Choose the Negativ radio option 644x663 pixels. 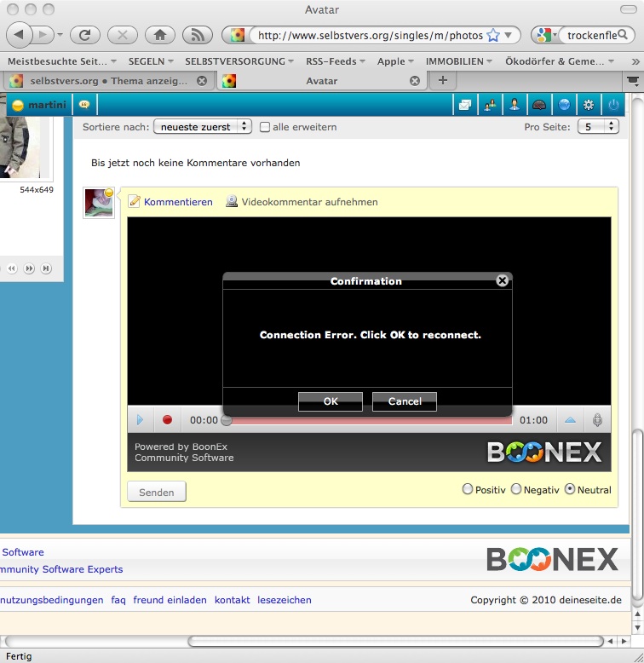pyautogui.click(x=516, y=489)
